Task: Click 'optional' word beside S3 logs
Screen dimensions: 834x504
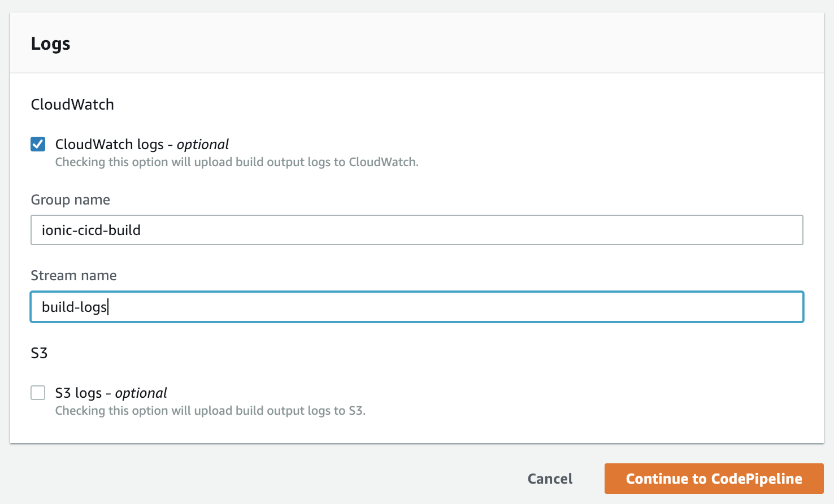Action: (141, 393)
